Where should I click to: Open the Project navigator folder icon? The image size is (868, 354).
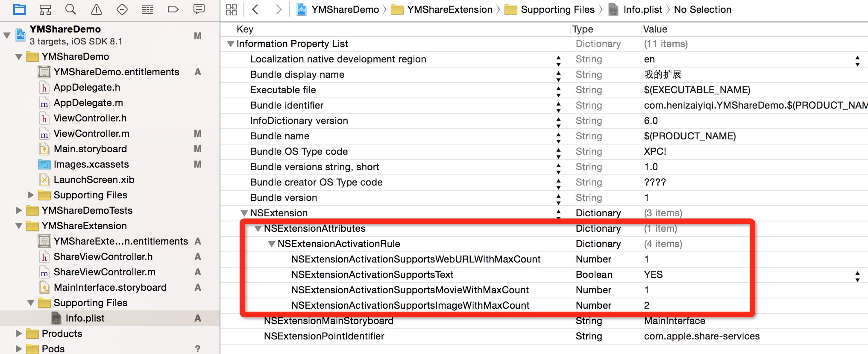click(20, 9)
